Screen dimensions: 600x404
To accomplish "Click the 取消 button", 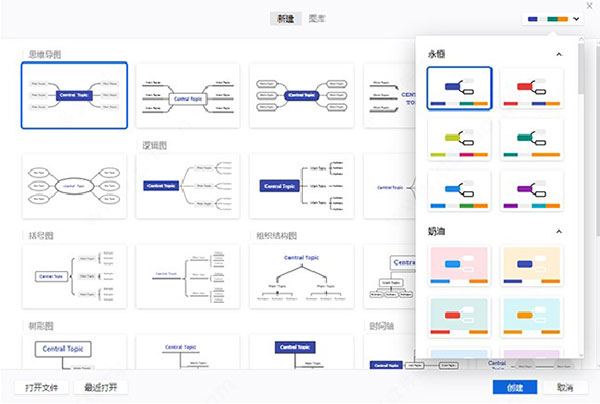I will (565, 387).
